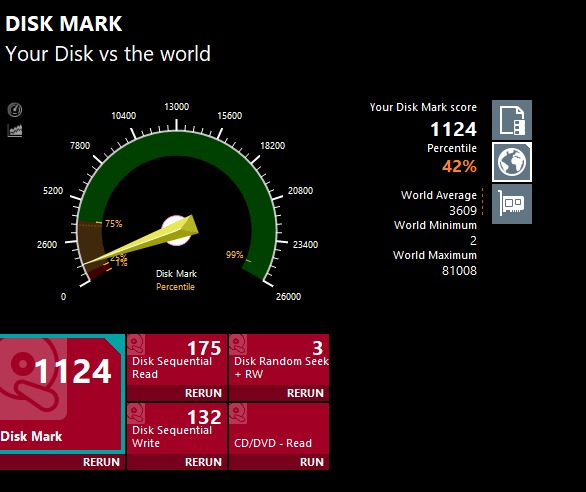Viewport: 586px width, 492px height.
Task: Open the Disk Sequential Write tile
Action: click(177, 429)
